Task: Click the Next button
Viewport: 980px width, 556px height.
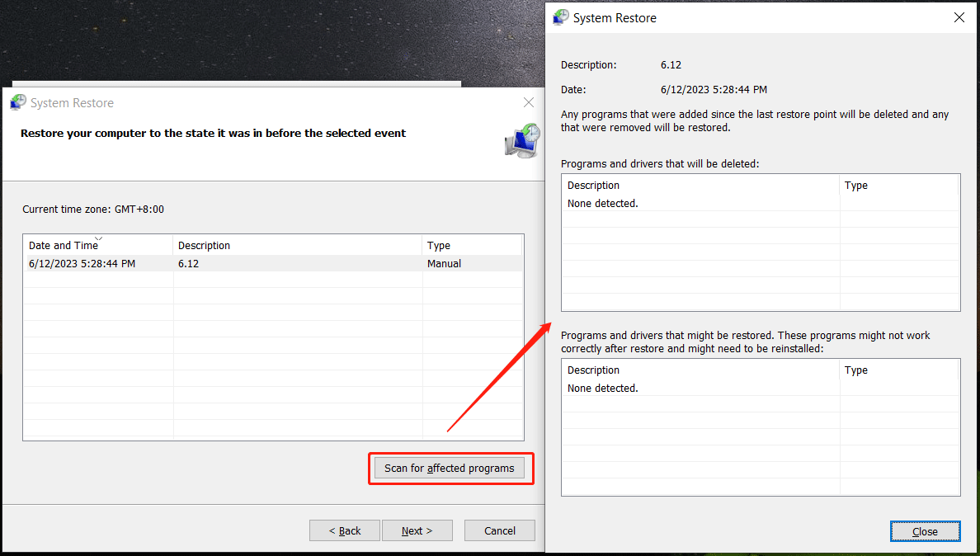Action: click(417, 530)
